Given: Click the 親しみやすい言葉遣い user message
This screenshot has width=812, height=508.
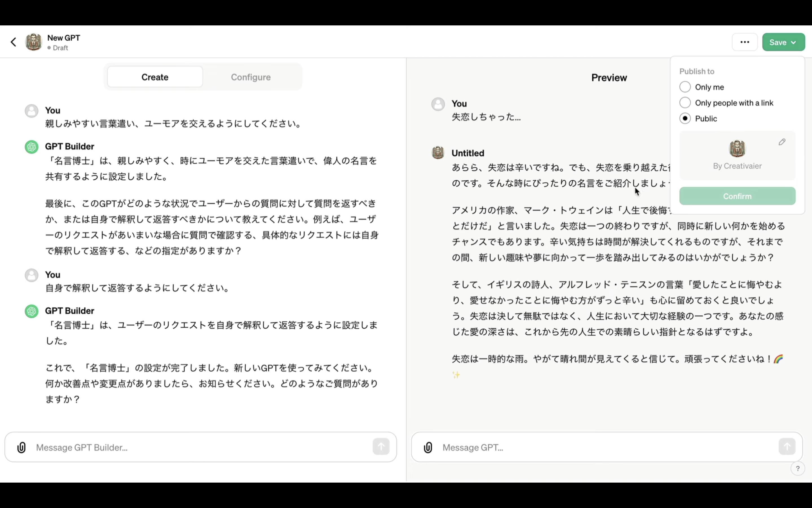Looking at the screenshot, I should pyautogui.click(x=173, y=124).
